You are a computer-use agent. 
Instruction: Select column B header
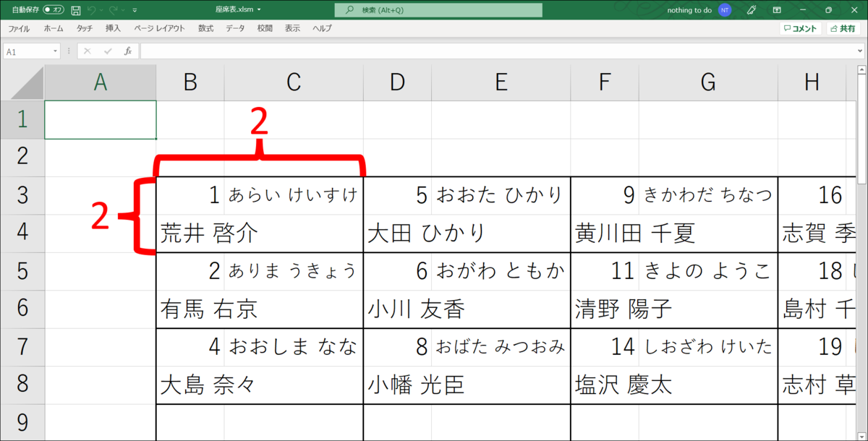[x=190, y=82]
